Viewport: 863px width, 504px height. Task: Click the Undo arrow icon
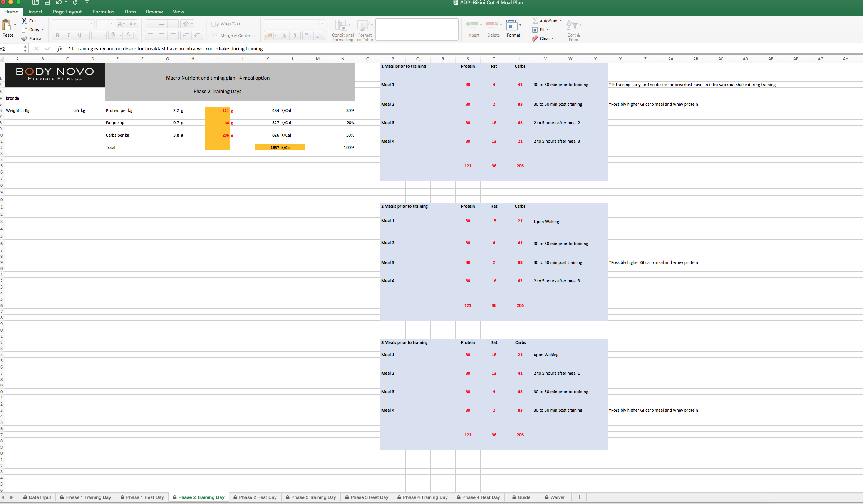[x=59, y=2]
